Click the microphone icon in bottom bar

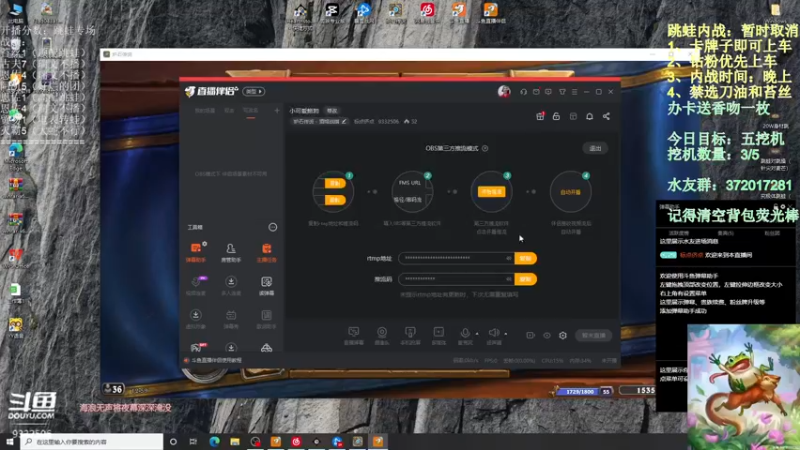click(465, 333)
